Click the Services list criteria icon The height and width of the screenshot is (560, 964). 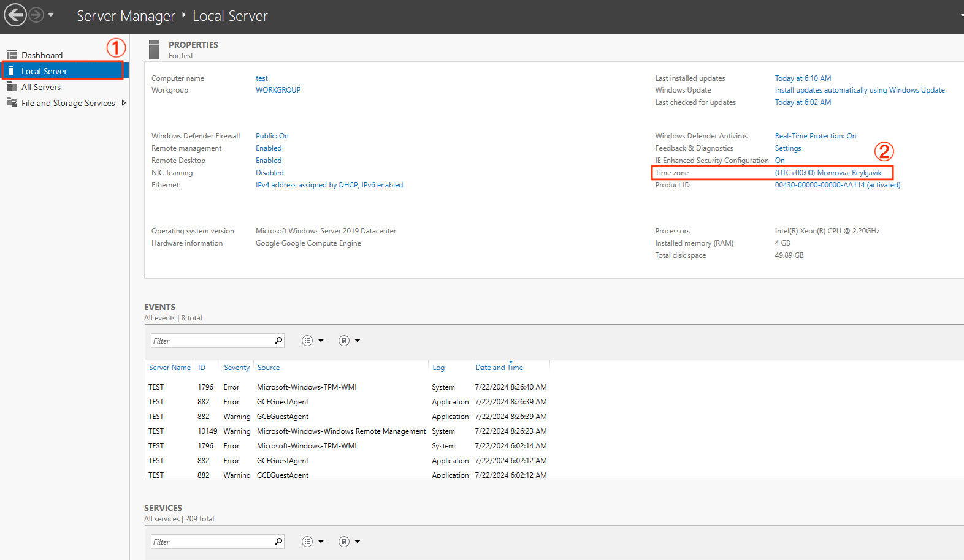pos(307,542)
